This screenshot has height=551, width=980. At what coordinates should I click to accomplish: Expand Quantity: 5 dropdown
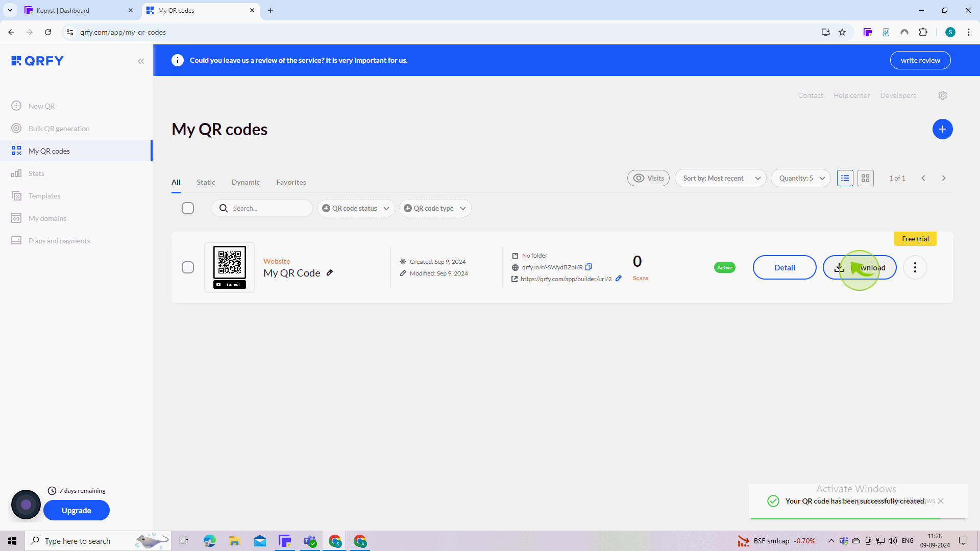pyautogui.click(x=800, y=178)
